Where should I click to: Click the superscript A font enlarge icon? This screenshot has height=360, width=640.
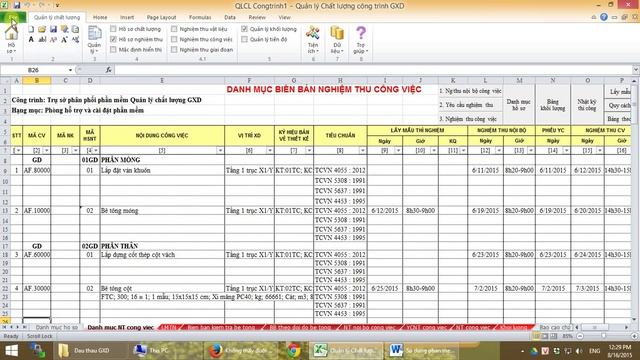[x=64, y=40]
